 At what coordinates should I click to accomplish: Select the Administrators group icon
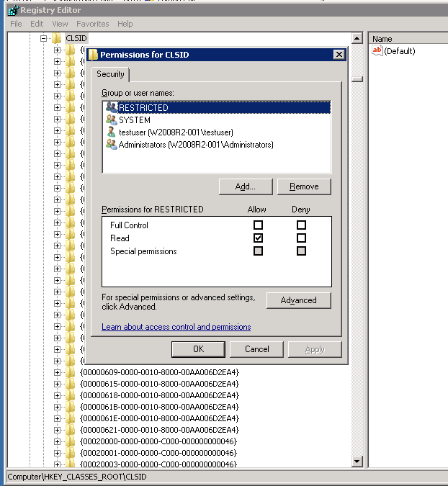(x=111, y=145)
